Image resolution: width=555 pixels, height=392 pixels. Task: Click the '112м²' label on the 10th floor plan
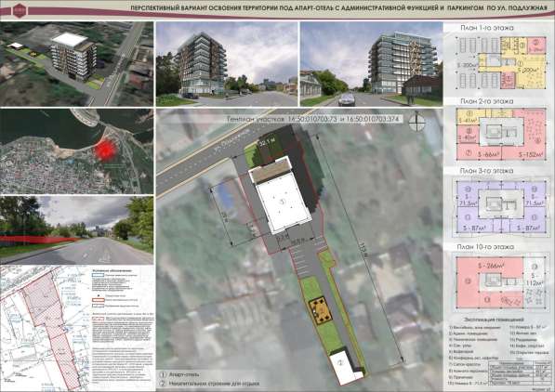pyautogui.click(x=535, y=283)
